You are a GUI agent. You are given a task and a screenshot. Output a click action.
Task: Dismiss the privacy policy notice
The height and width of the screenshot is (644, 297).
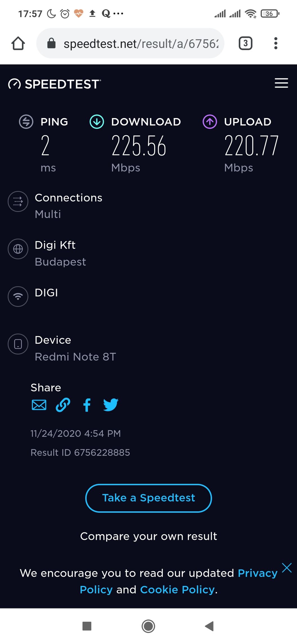pos(287,568)
